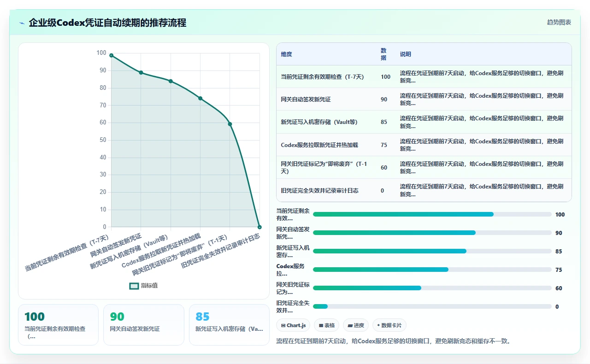Viewport: 590px width, 364px height.
Task: Click the chart data point near 59
Action: click(x=230, y=124)
